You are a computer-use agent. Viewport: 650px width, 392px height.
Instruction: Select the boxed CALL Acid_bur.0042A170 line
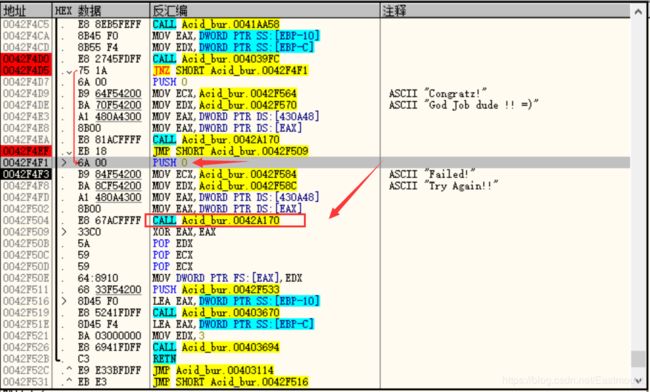(x=225, y=220)
